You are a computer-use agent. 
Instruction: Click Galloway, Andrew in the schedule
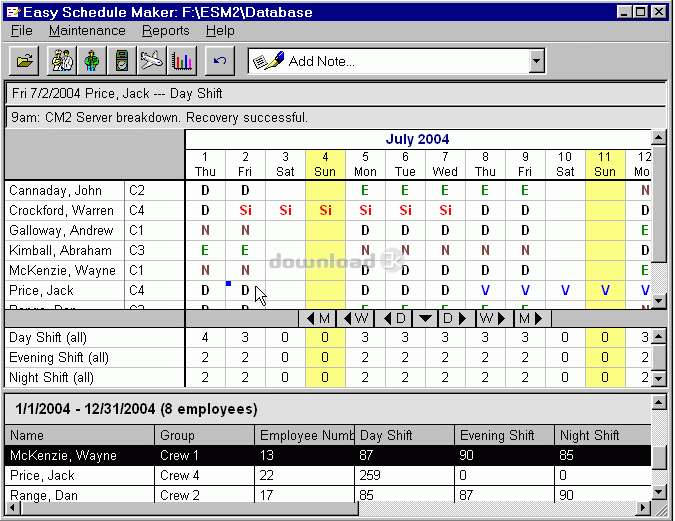[x=61, y=230]
